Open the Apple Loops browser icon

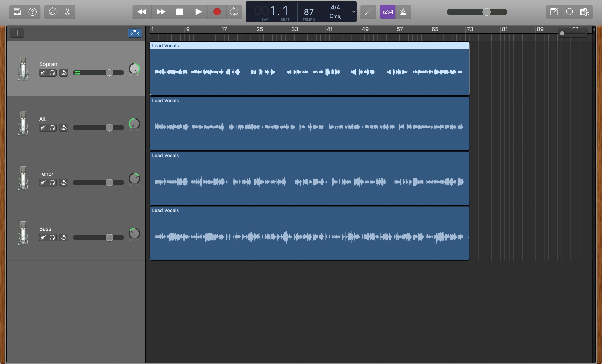tap(569, 12)
